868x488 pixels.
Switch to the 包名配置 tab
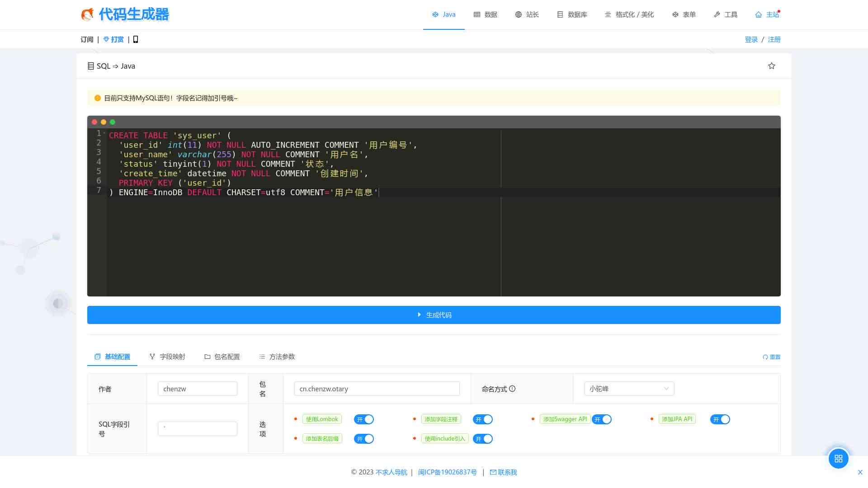(x=222, y=357)
